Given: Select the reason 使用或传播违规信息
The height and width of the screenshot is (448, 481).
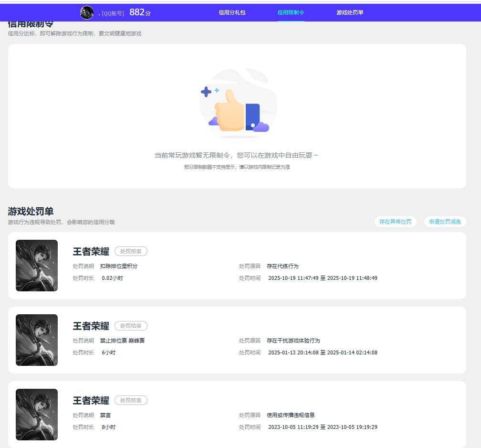Looking at the screenshot, I should (291, 416).
